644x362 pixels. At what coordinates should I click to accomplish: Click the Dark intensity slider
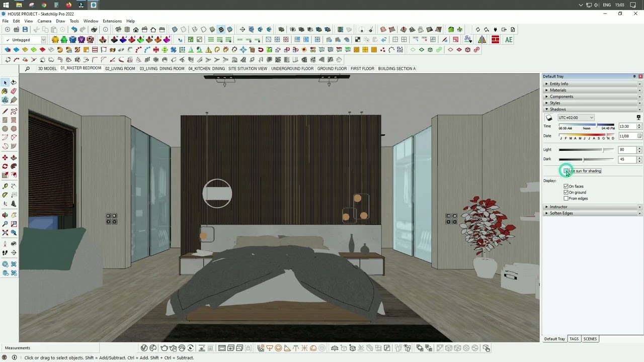coord(586,159)
